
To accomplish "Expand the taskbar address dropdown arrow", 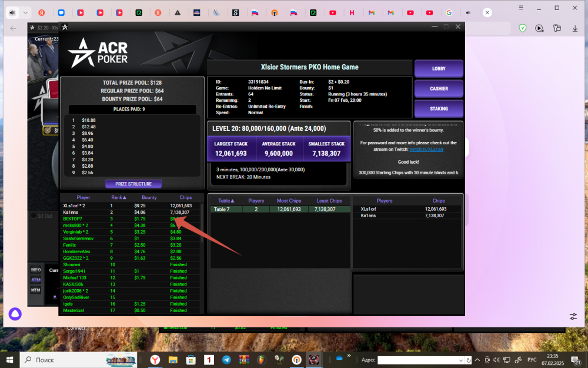I will [460, 360].
